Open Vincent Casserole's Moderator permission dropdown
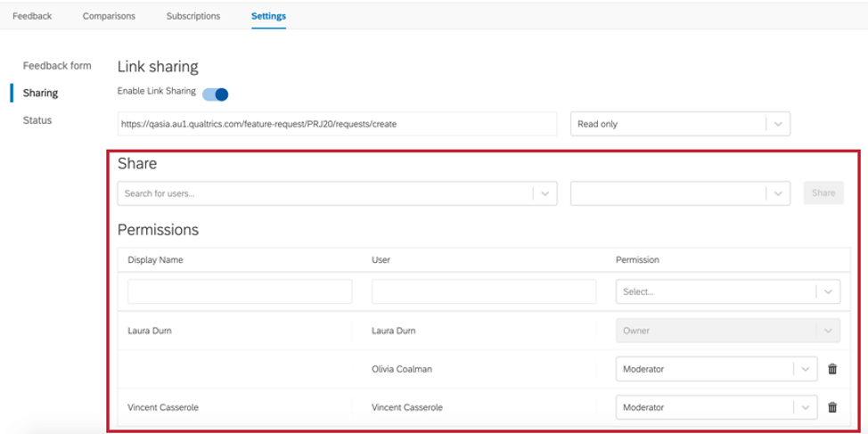 point(716,407)
